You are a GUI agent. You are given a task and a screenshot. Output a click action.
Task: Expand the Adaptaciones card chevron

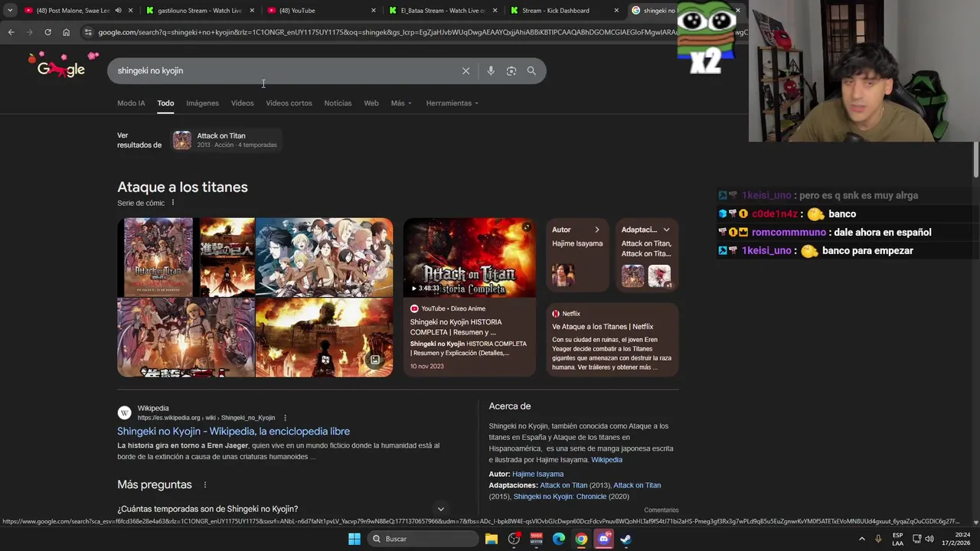[x=666, y=230]
